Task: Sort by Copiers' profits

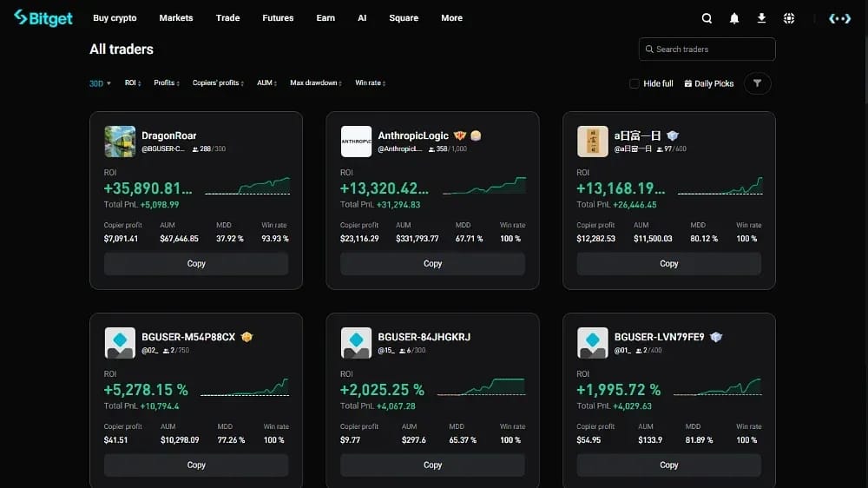Action: 218,82
